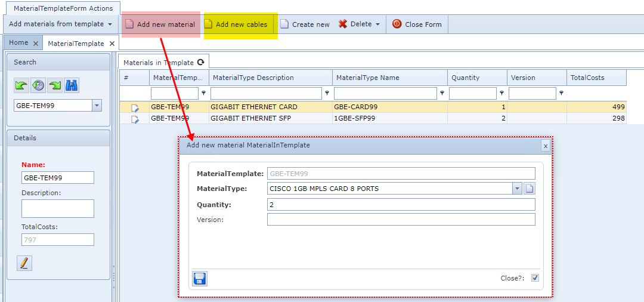Expand the GBE-TEM99 search combo box
This screenshot has height=302, width=644.
[x=97, y=106]
